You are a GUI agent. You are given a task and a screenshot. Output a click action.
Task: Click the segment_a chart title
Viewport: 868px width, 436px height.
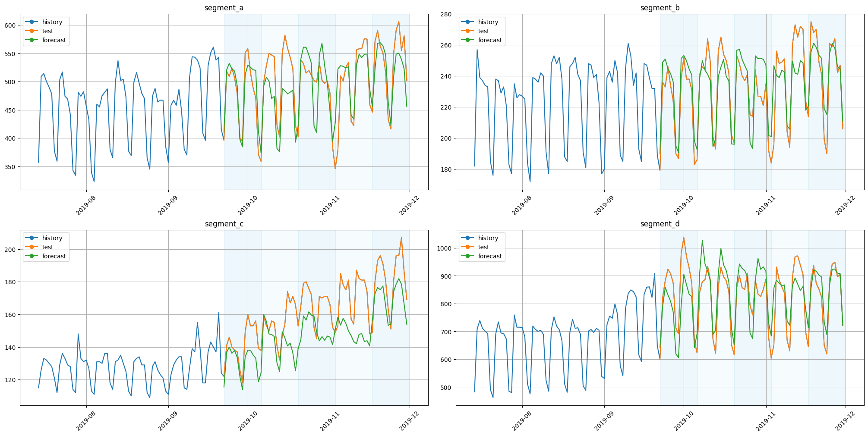tap(224, 8)
